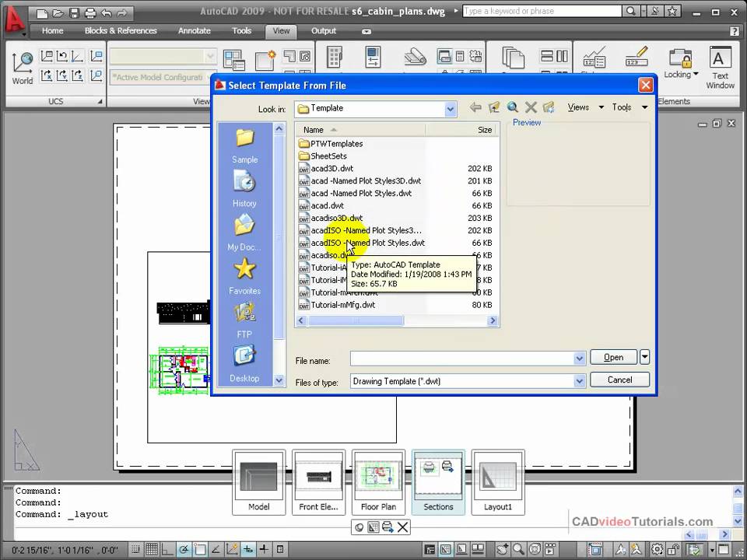
Task: Click the New drawing icon in quick access toolbar
Action: tap(42, 13)
